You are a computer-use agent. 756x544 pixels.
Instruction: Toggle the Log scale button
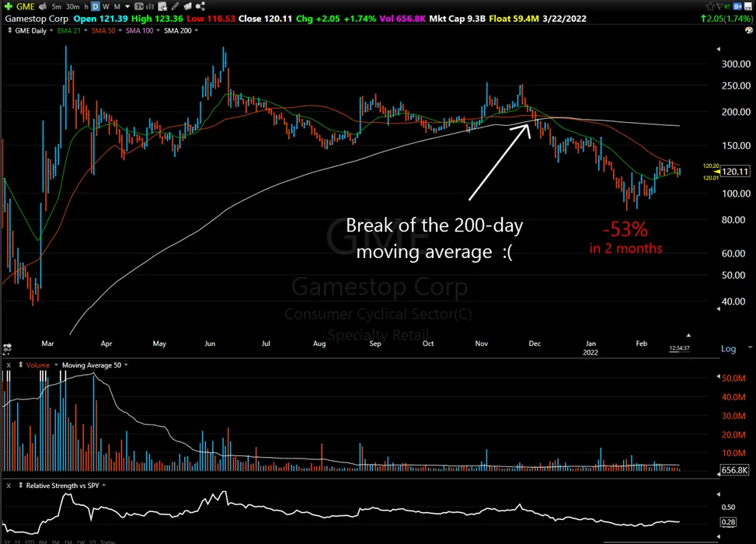coord(728,349)
